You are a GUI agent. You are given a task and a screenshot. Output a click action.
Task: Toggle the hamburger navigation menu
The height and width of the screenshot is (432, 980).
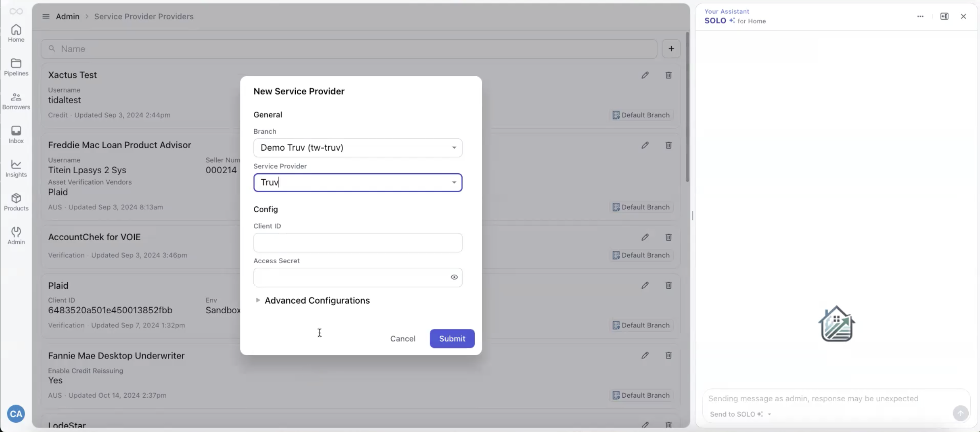[46, 16]
